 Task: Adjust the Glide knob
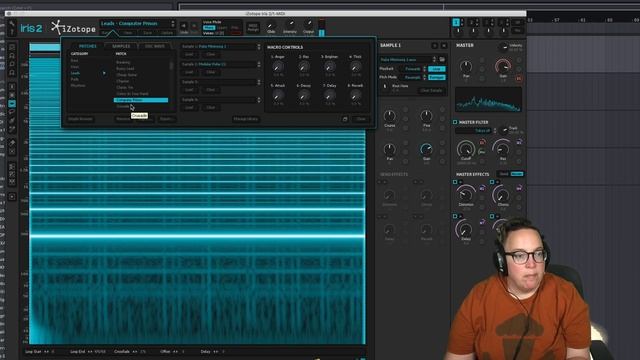[x=270, y=26]
